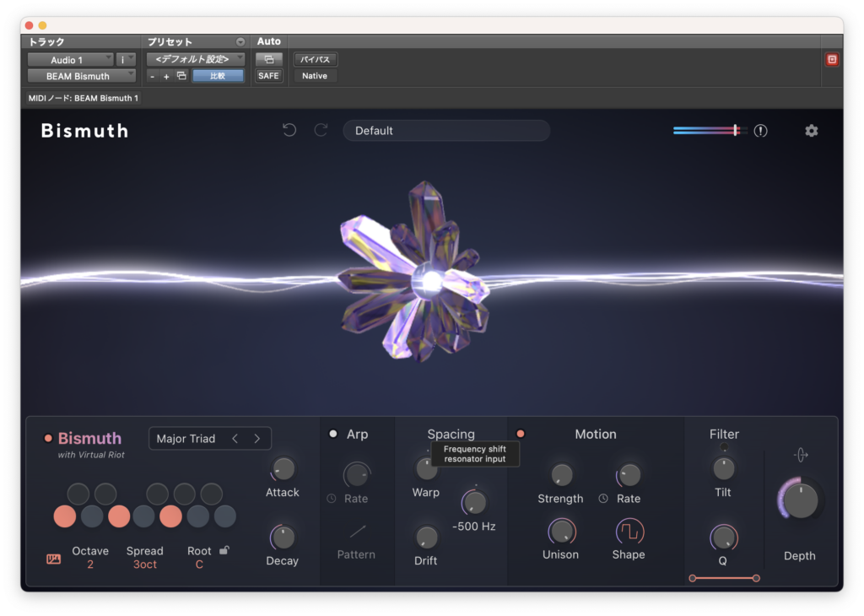The width and height of the screenshot is (864, 616).
Task: Enable the first black note key C#
Action: (78, 494)
